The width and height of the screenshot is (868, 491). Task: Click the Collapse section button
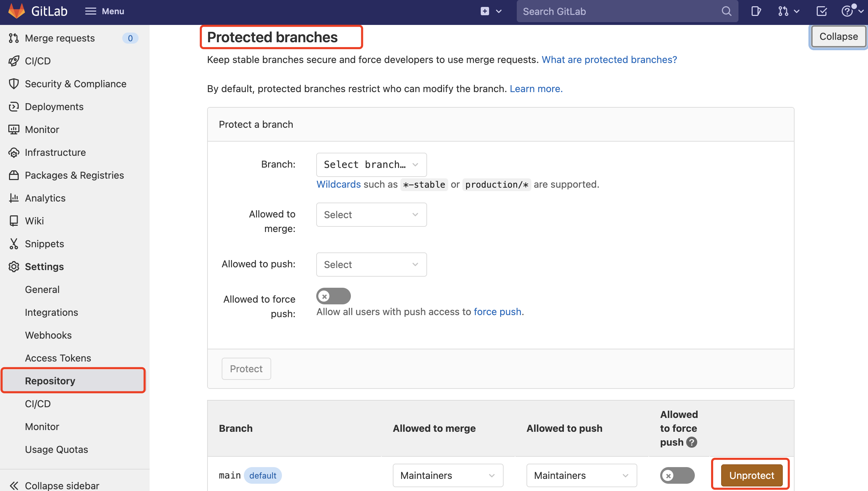(x=838, y=36)
